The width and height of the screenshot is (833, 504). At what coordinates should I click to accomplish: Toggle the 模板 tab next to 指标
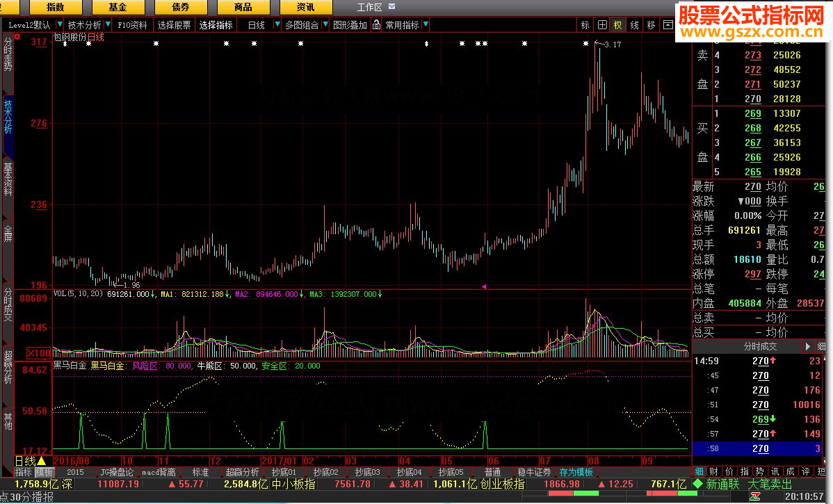(x=45, y=472)
